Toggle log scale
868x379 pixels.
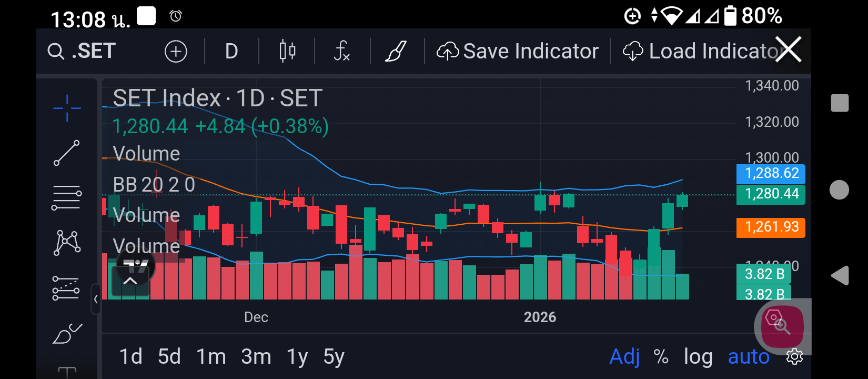coord(698,357)
